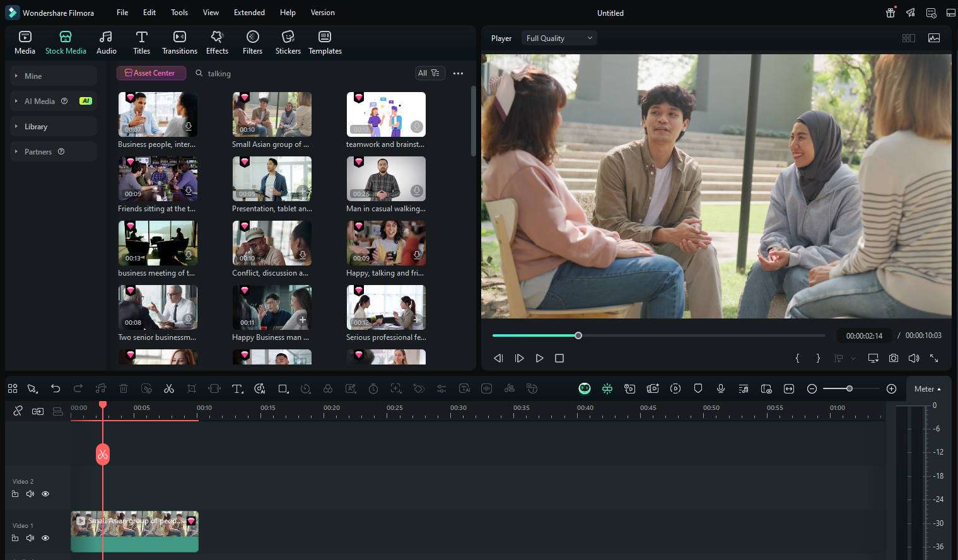Click the Undo arrow icon
The image size is (958, 560).
point(55,388)
